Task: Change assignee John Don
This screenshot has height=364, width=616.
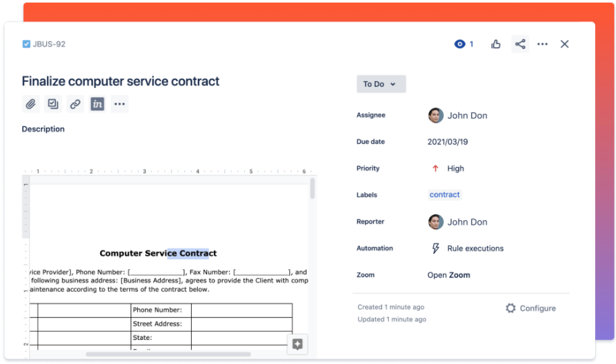Action: pyautogui.click(x=467, y=116)
